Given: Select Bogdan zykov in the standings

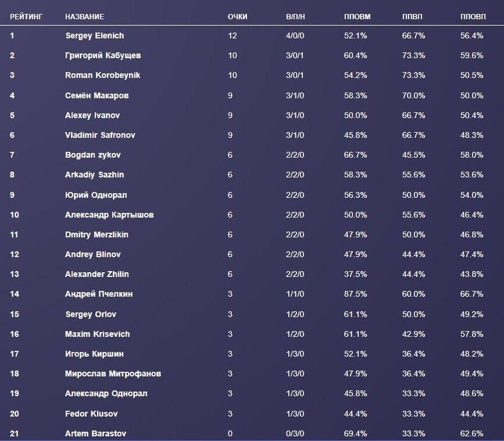Looking at the screenshot, I should tap(94, 155).
